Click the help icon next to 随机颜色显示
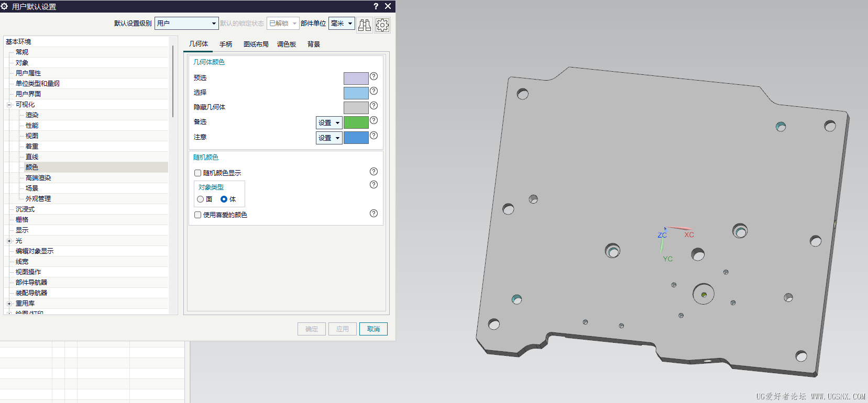The image size is (868, 403). pos(373,172)
